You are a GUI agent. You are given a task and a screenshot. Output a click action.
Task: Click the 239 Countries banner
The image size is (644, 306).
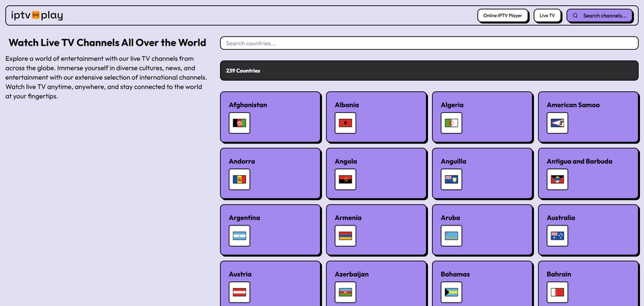click(429, 70)
